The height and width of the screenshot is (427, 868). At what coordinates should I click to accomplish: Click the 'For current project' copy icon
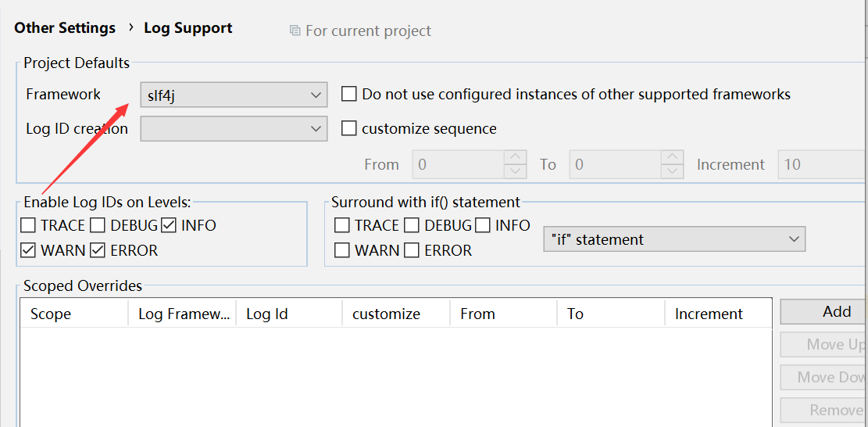coord(295,31)
